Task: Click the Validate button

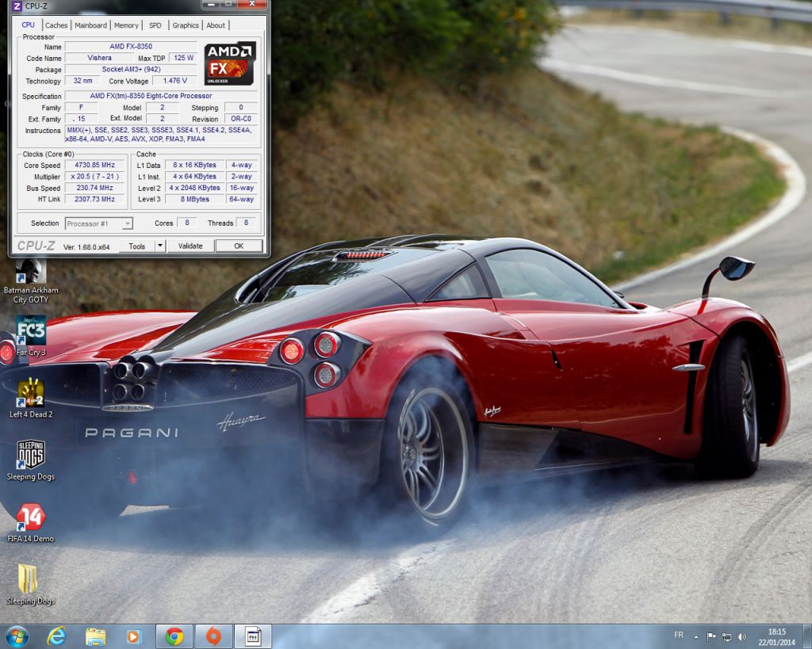Action: 190,246
